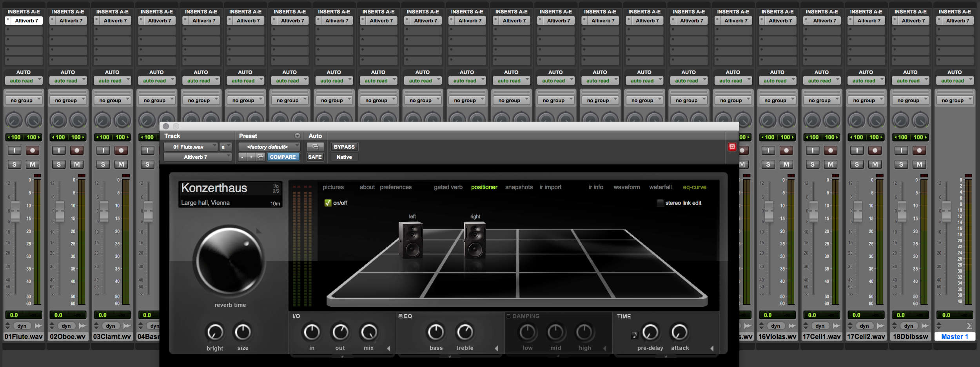Open the preferences link
The height and width of the screenshot is (367, 980).
click(396, 187)
